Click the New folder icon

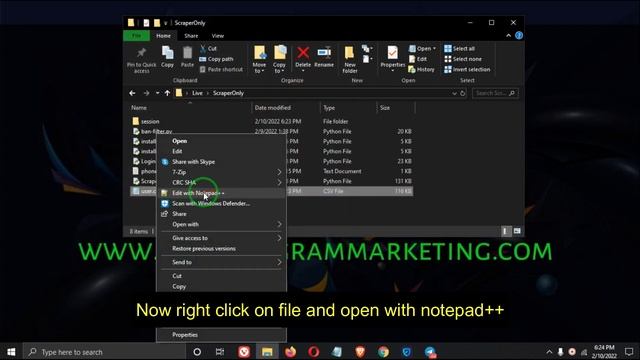349,53
